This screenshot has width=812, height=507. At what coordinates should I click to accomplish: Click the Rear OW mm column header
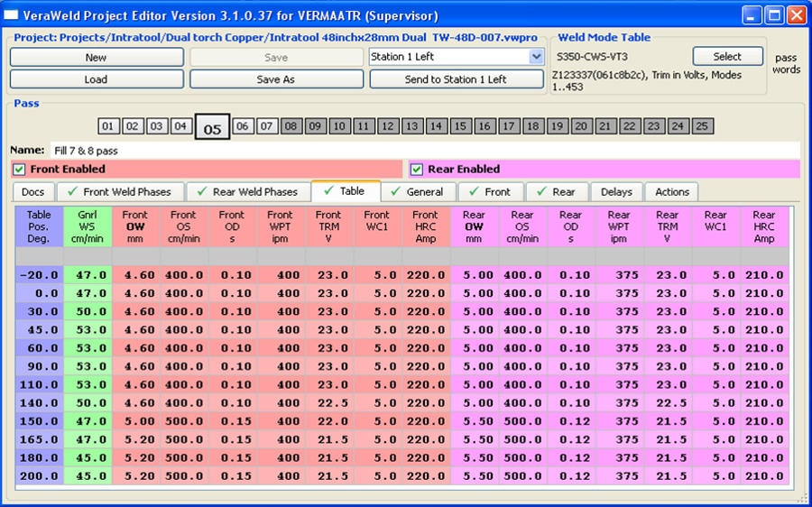[x=474, y=226]
